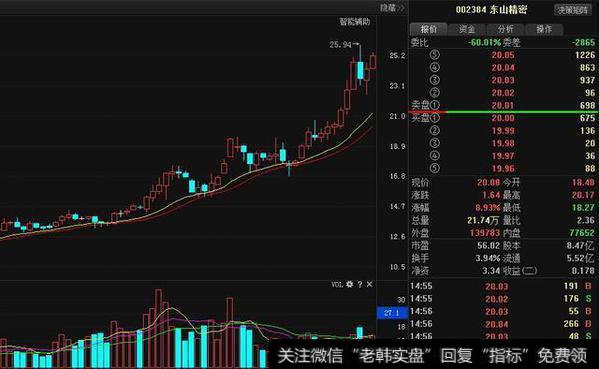Select stock title 002384 东山精密
The height and width of the screenshot is (369, 599).
point(491,10)
